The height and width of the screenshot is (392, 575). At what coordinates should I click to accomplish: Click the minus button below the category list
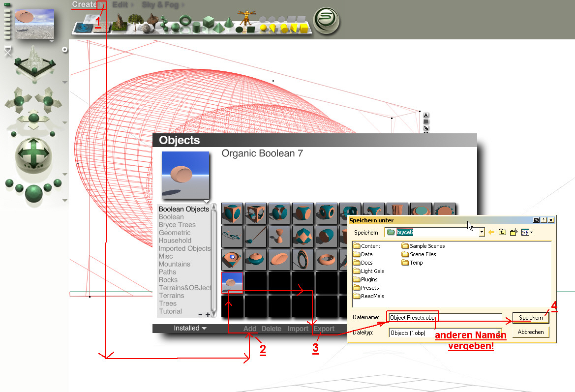coord(200,315)
